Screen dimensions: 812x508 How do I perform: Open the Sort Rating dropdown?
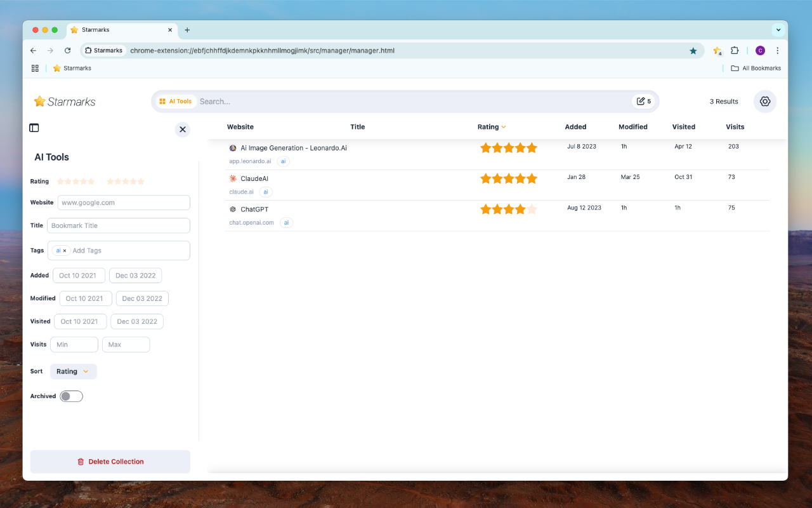click(x=74, y=371)
